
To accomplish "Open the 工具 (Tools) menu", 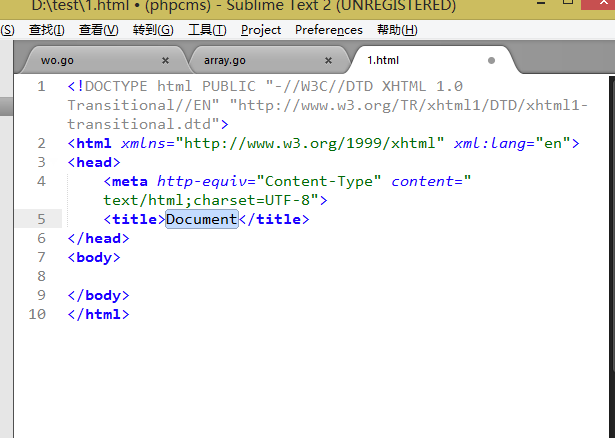I will coord(207,30).
